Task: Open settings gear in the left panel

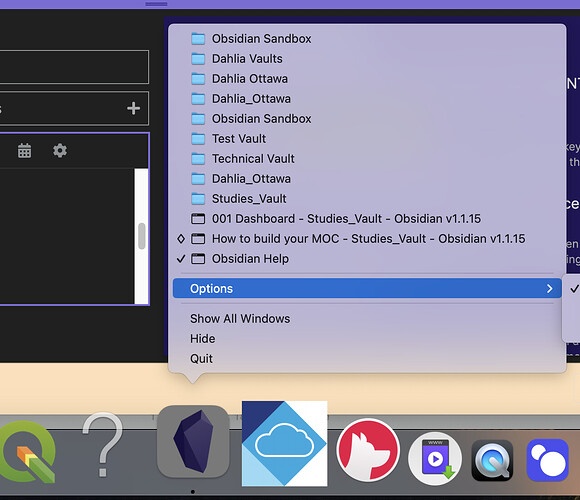Action: 60,151
